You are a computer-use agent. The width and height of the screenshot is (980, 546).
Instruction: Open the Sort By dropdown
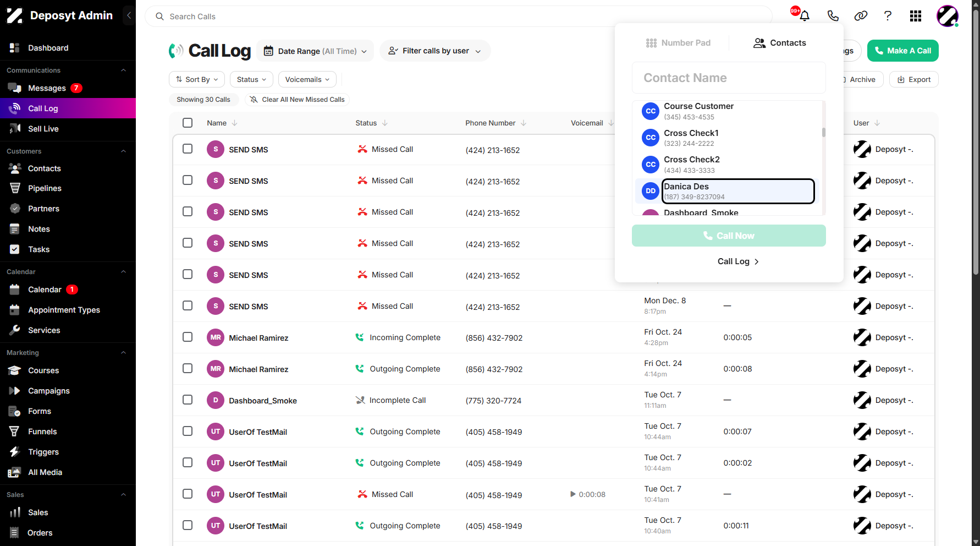tap(197, 79)
